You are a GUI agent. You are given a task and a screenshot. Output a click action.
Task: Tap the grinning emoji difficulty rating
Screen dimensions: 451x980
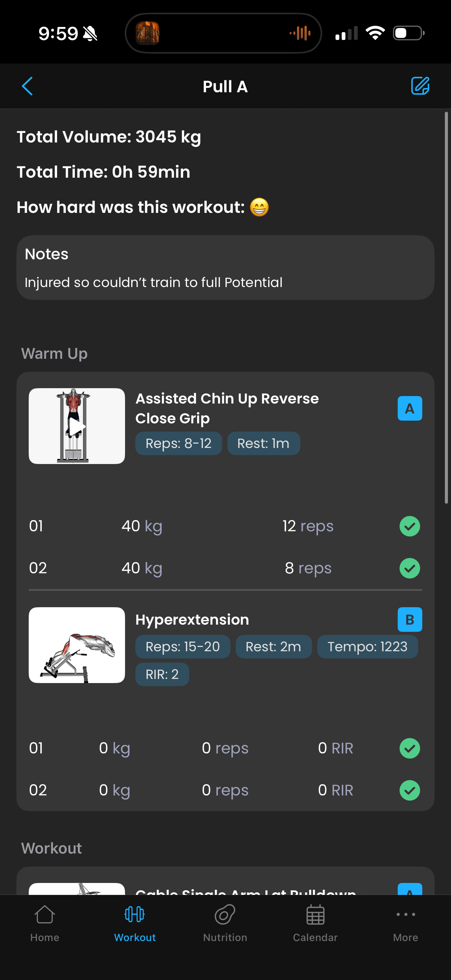259,207
